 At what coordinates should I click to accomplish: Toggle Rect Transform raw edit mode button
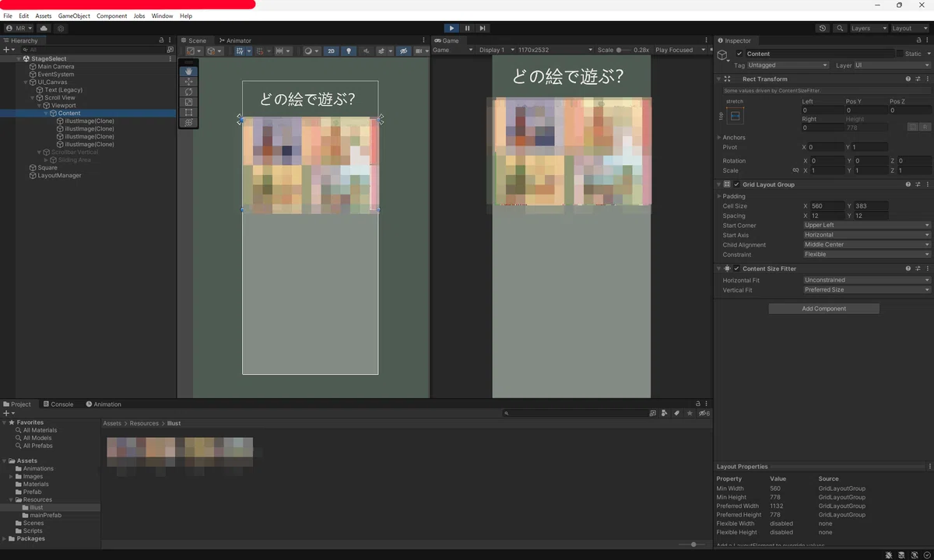[x=925, y=127]
